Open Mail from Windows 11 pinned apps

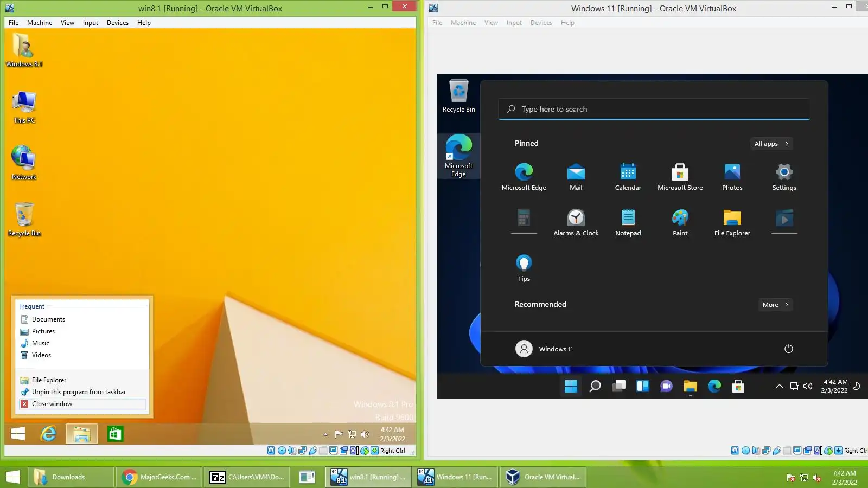tap(576, 177)
